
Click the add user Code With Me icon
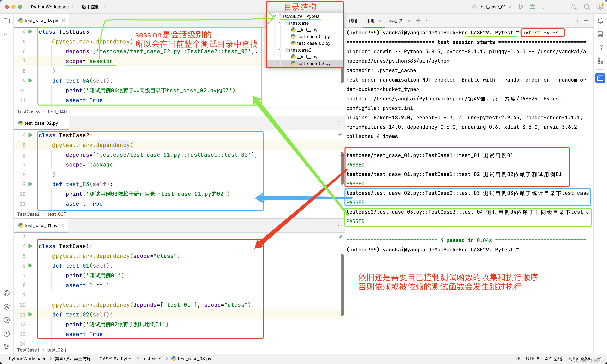coord(573,7)
